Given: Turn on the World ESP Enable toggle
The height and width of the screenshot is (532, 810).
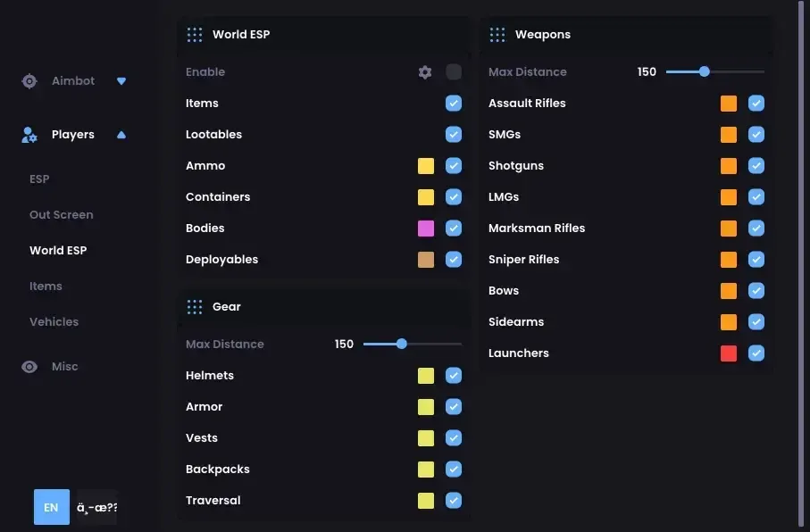Looking at the screenshot, I should pos(454,72).
